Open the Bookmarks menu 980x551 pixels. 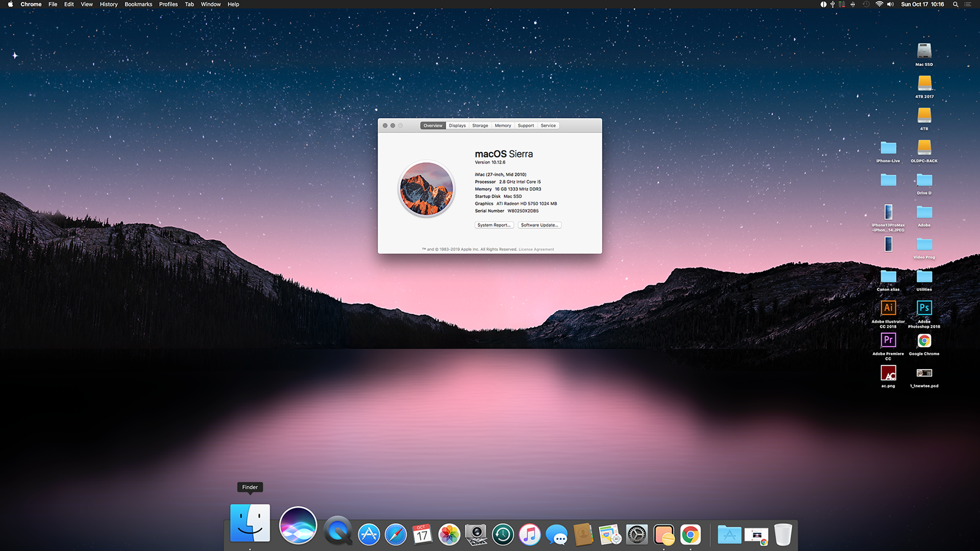point(138,4)
